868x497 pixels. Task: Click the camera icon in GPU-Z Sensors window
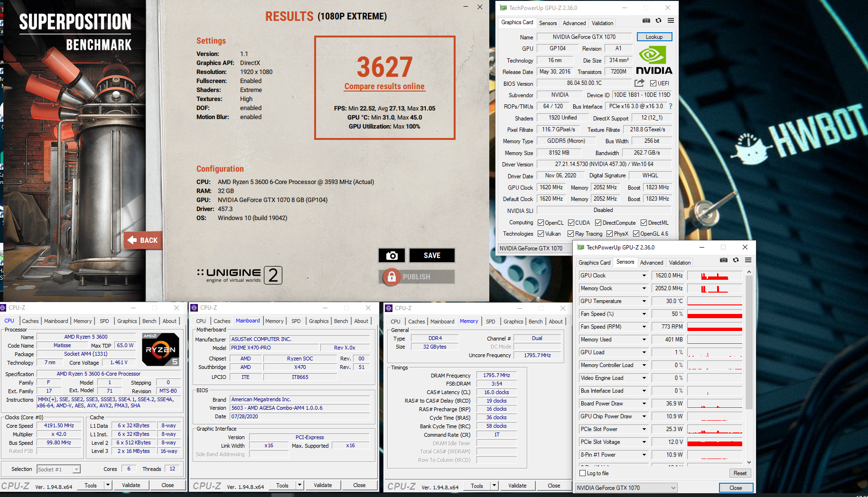[x=723, y=260]
